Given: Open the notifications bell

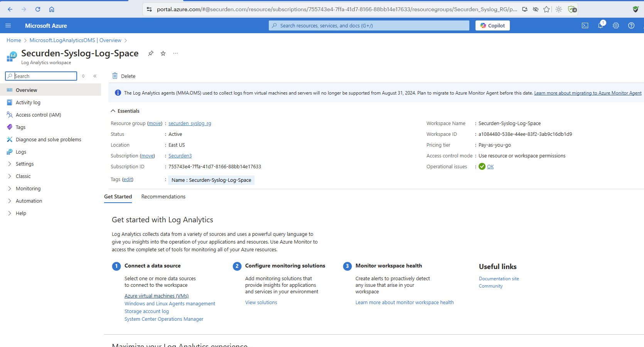Looking at the screenshot, I should pyautogui.click(x=600, y=25).
